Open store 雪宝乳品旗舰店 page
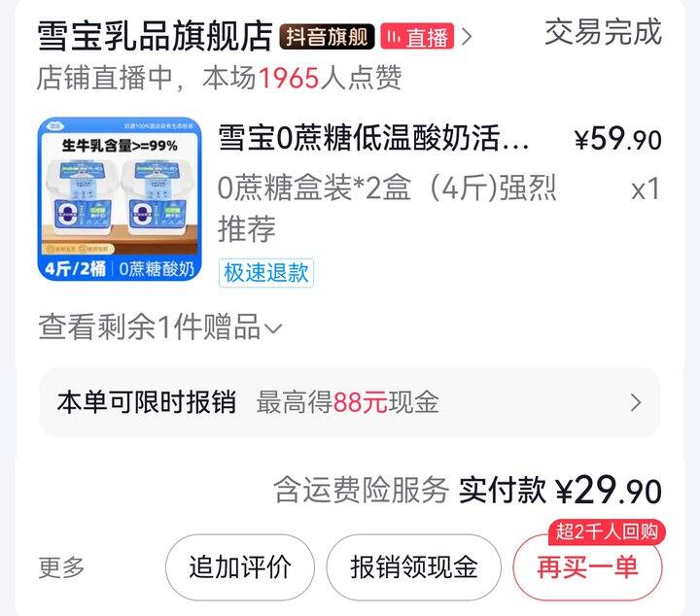This screenshot has height=616, width=700. coord(155,36)
